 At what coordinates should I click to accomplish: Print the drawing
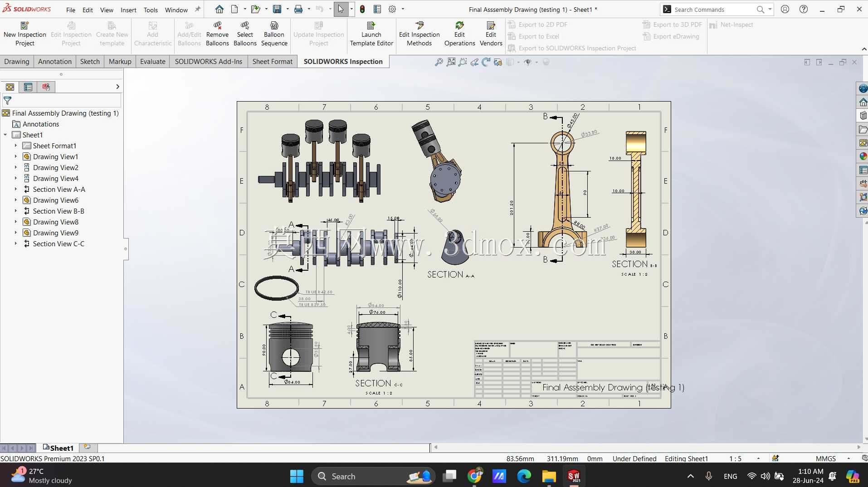298,9
